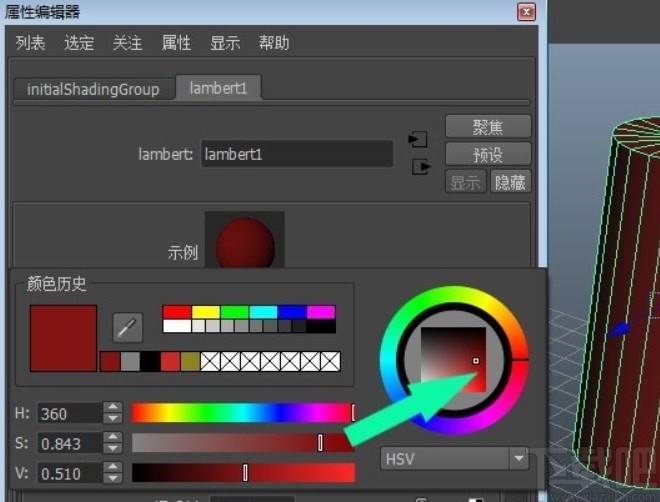Pick the black preset palette swatch
The image size is (660, 502).
coord(321,326)
